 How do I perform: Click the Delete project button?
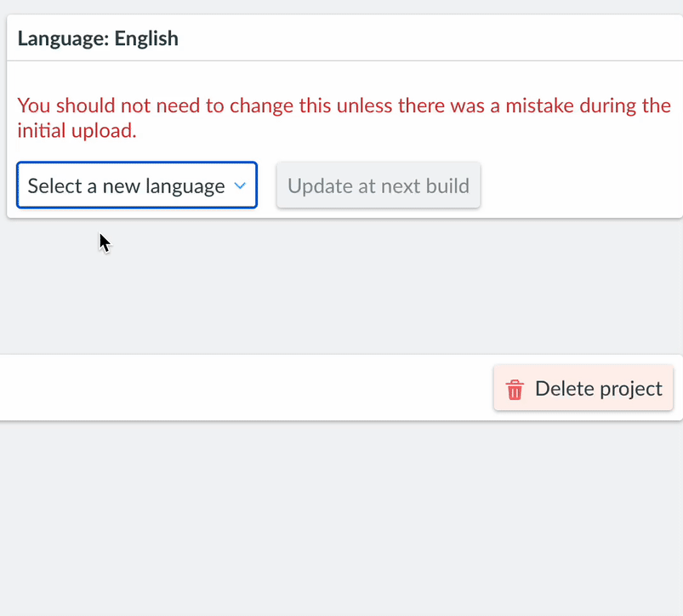(x=583, y=388)
